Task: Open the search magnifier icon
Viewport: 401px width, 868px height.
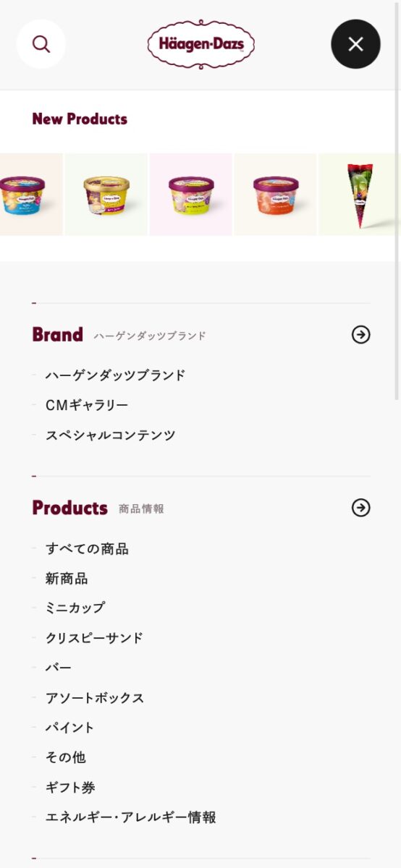Action: pyautogui.click(x=41, y=44)
